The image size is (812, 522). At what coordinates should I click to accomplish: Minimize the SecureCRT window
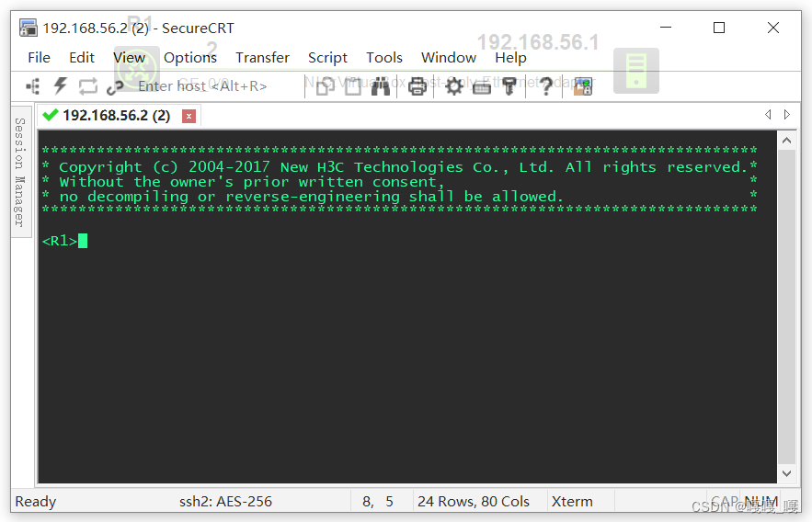click(666, 28)
